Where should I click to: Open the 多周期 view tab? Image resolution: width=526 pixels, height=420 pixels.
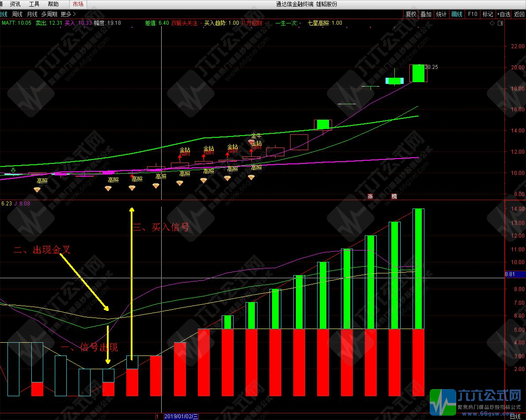[49, 14]
